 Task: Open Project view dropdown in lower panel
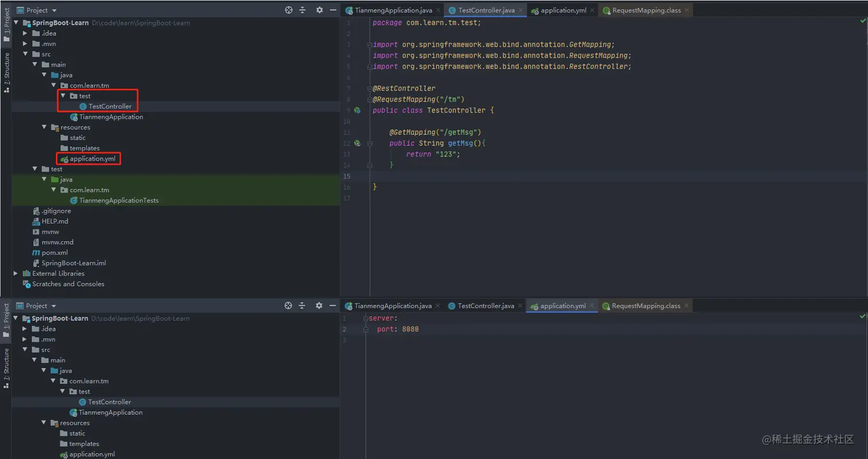37,306
